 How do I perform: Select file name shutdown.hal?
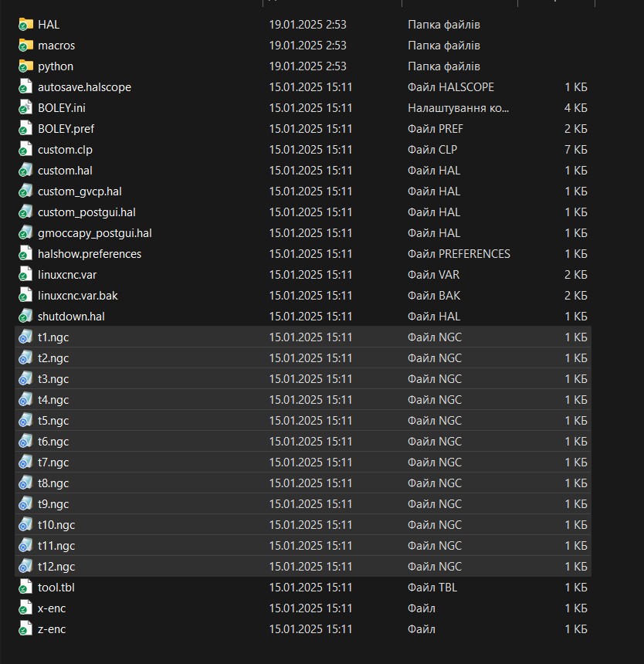pyautogui.click(x=71, y=317)
